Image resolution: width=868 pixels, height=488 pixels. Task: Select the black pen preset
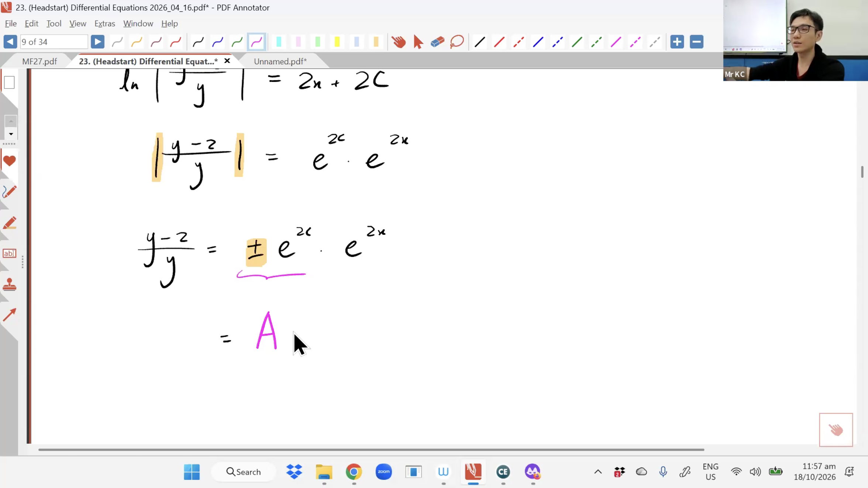[x=198, y=42]
